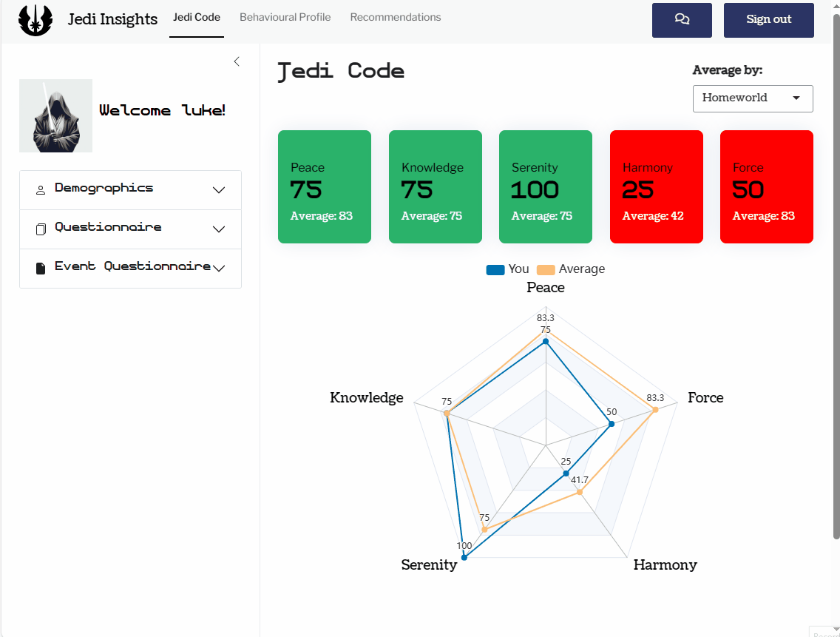
Task: Select the Jedi Code tab
Action: tap(197, 17)
